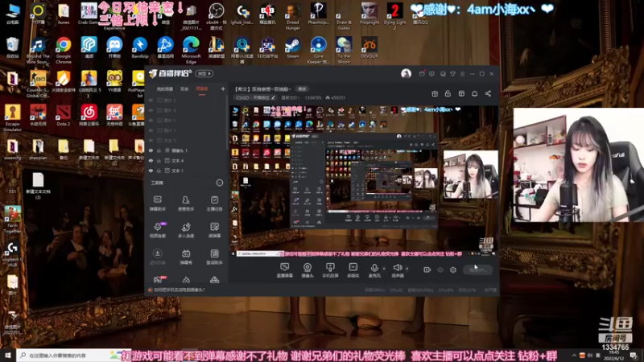Open the 歌词助手 tool

(x=214, y=257)
